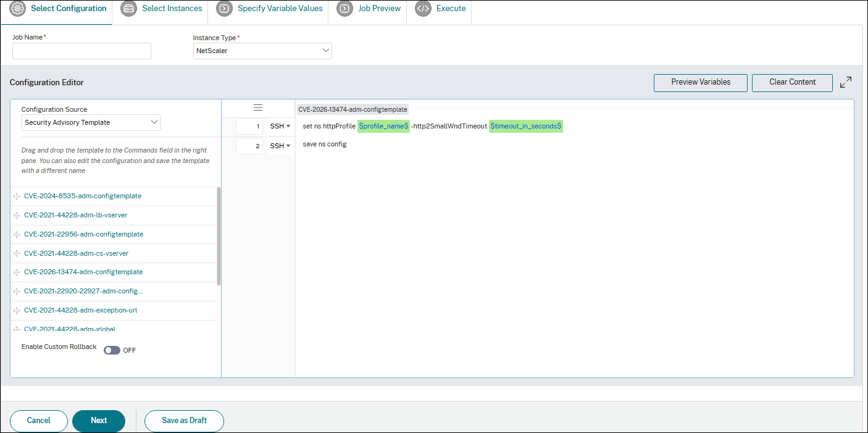Click the 'save ns config' command line
The width and height of the screenshot is (868, 433).
pos(325,145)
